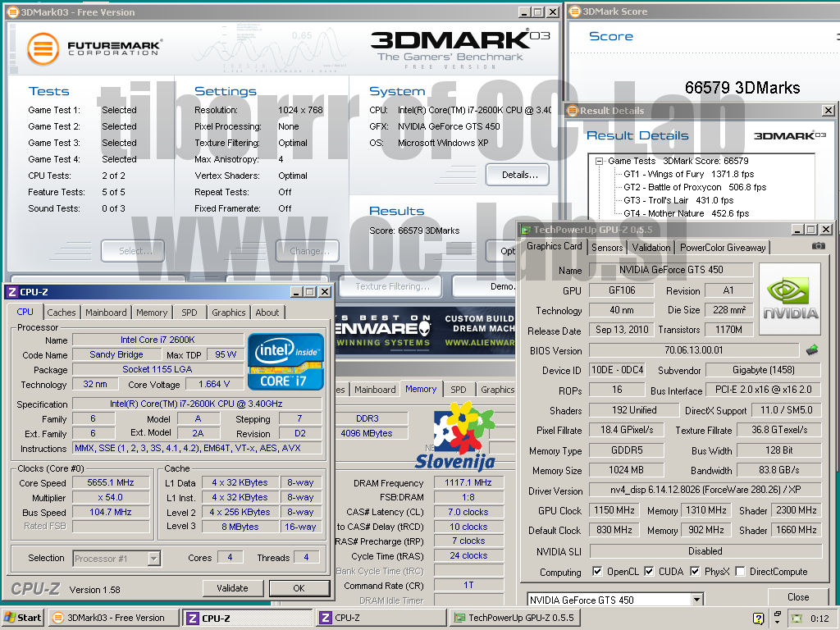Viewport: 840px width, 630px height.
Task: Click the Result Details window title icon
Action: coord(573,111)
